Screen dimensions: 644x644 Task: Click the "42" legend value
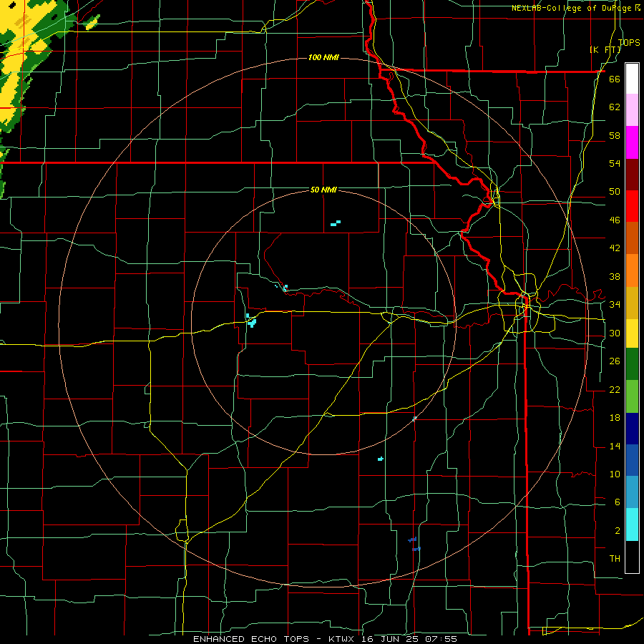(x=615, y=248)
